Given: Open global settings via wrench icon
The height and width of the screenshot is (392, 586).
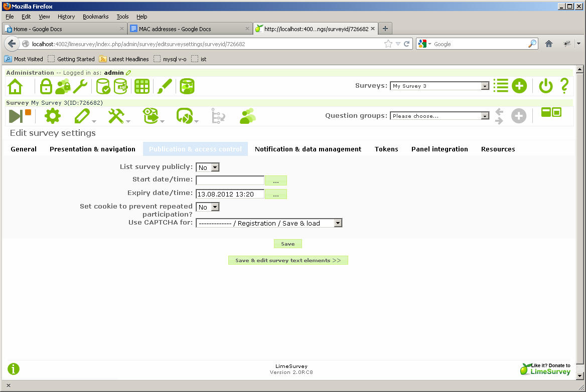Looking at the screenshot, I should click(80, 86).
